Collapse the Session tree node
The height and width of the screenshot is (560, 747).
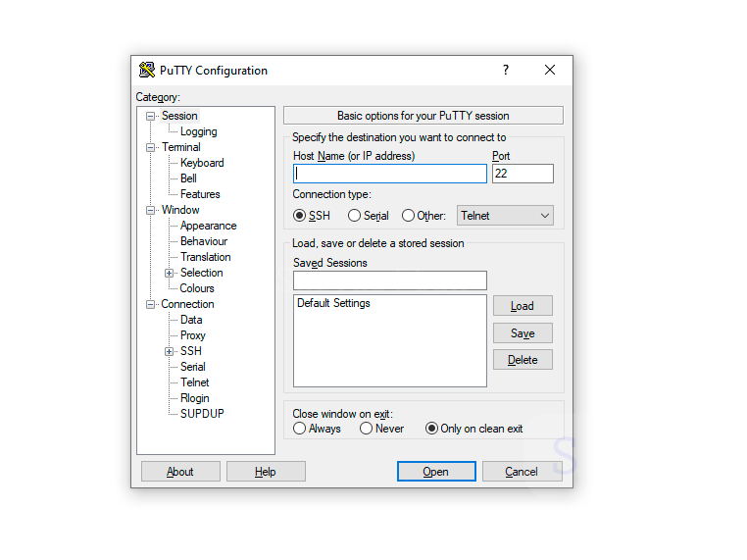point(151,116)
